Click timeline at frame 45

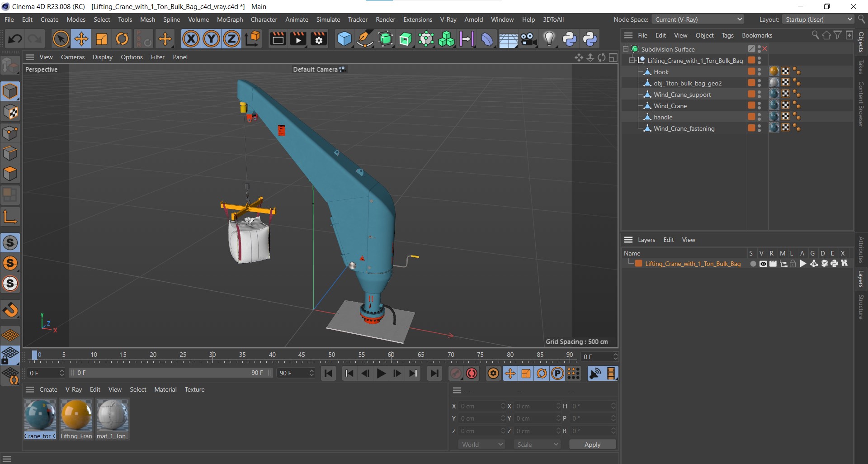302,355
